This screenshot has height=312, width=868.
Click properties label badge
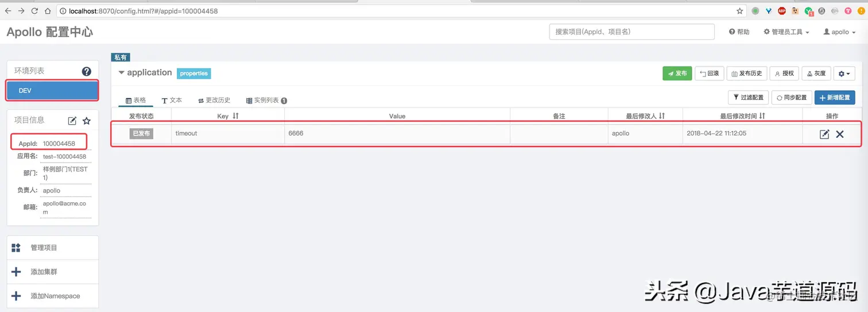[x=193, y=74]
